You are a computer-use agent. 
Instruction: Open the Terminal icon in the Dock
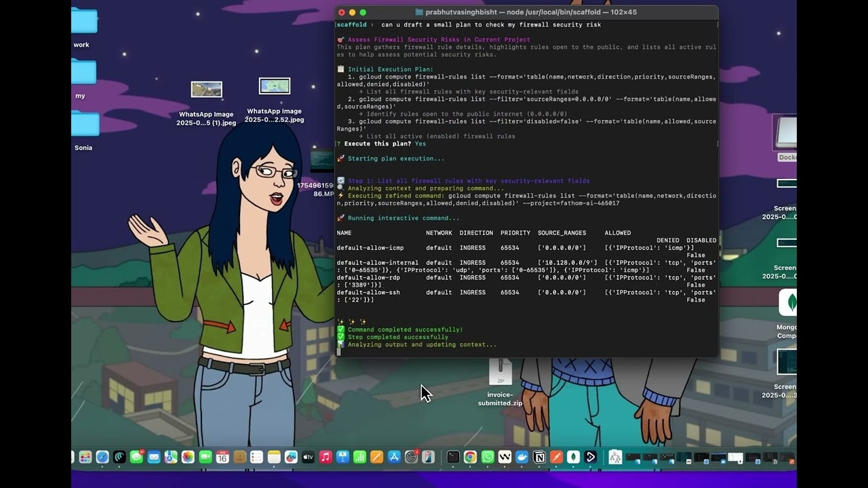452,458
